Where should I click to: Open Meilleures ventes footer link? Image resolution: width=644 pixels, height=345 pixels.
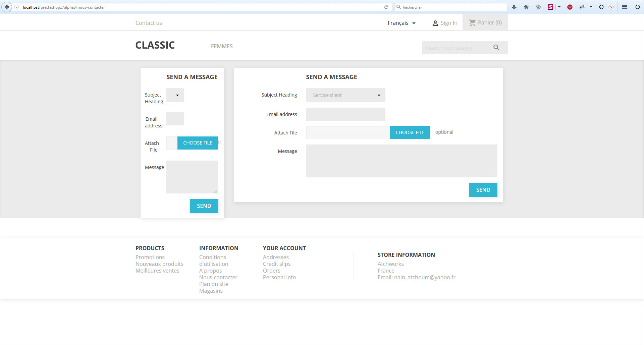pyautogui.click(x=157, y=271)
